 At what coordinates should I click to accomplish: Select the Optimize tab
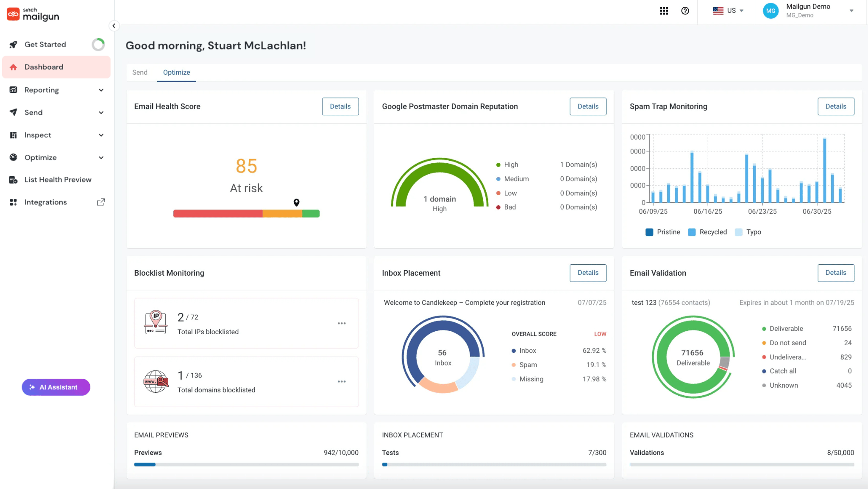coord(176,73)
